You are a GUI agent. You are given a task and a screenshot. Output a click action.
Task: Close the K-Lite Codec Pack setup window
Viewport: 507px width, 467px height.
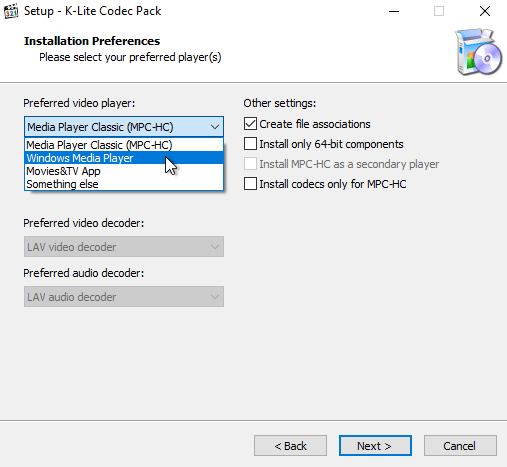pyautogui.click(x=485, y=11)
